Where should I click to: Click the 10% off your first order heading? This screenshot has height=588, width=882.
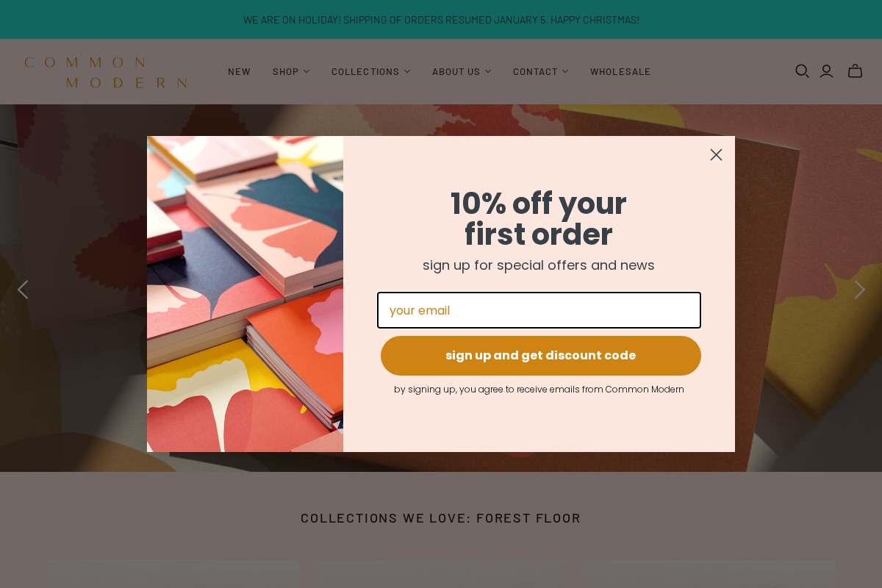coord(539,219)
